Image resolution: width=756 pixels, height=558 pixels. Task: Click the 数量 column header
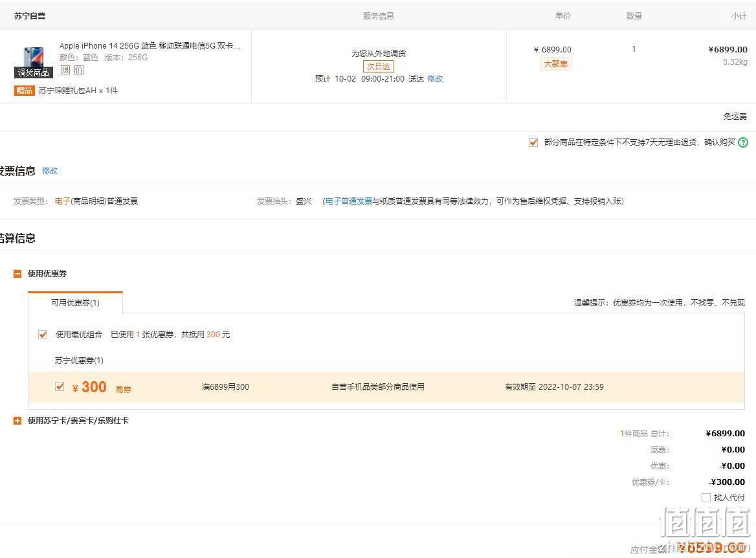pos(634,16)
